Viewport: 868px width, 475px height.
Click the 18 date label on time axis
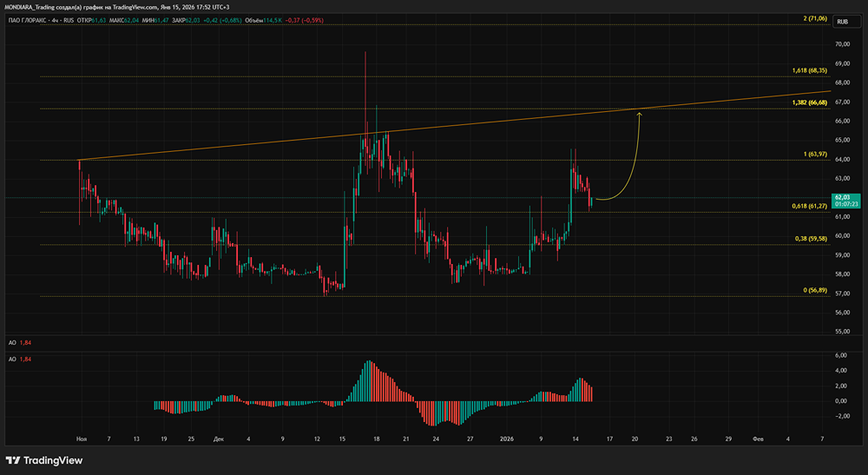377,439
